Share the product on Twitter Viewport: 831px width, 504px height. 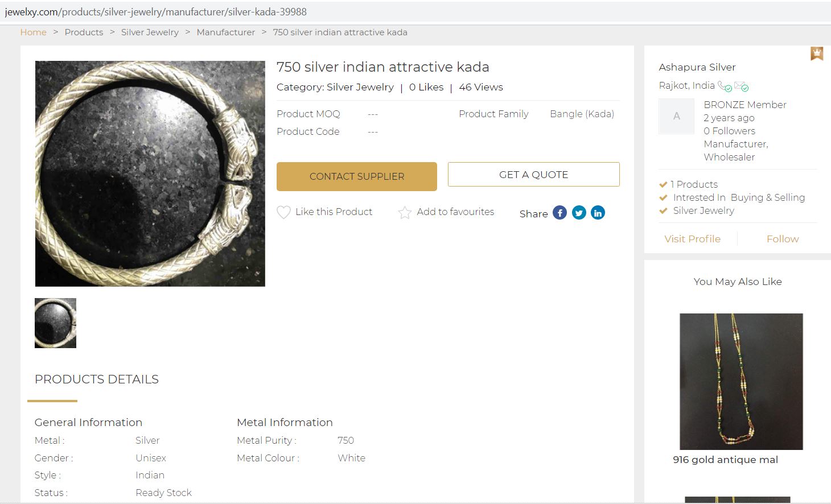[579, 212]
